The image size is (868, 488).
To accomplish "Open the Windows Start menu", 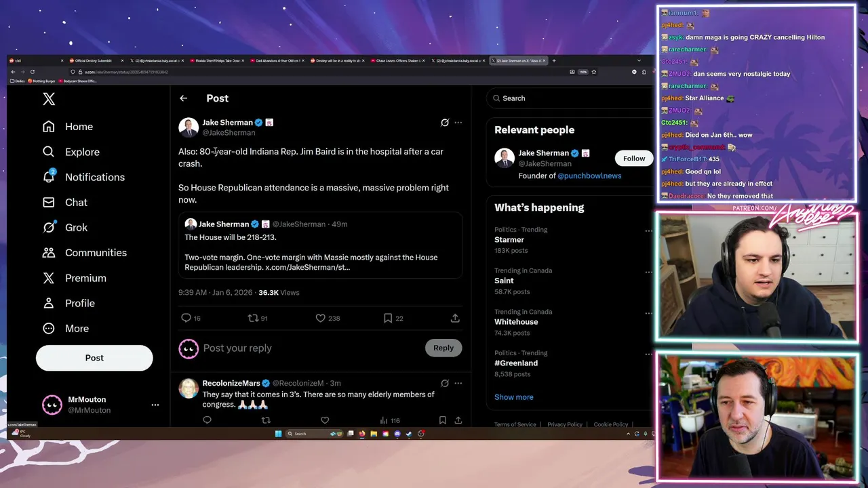I will (x=278, y=434).
